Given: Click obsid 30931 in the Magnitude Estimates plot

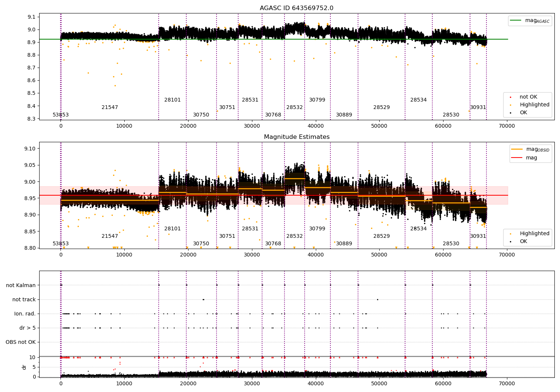Looking at the screenshot, I should click(x=478, y=236).
